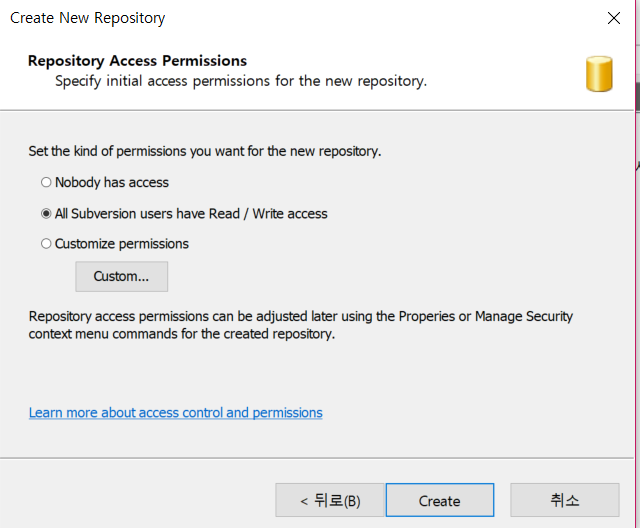
Task: Click the Create button
Action: tap(440, 500)
